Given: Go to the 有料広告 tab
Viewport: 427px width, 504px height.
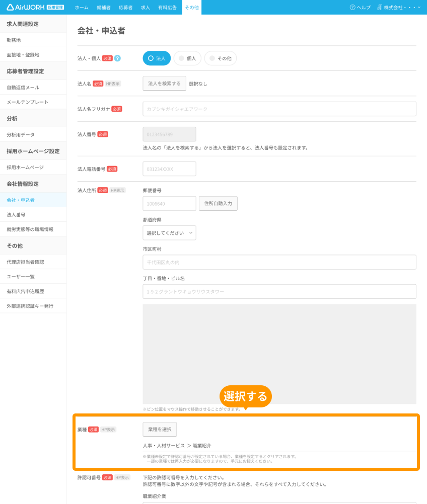Looking at the screenshot, I should (x=167, y=8).
